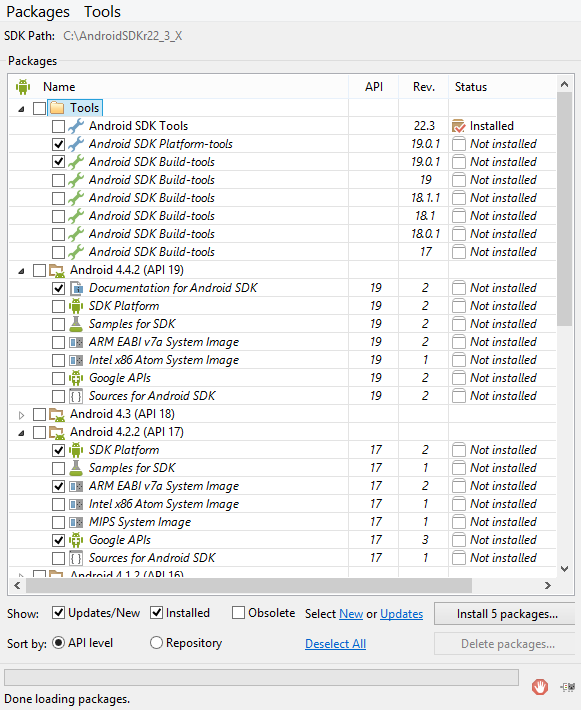The height and width of the screenshot is (710, 581).
Task: Click the Documentation for Android SDK icon
Action: click(x=76, y=288)
